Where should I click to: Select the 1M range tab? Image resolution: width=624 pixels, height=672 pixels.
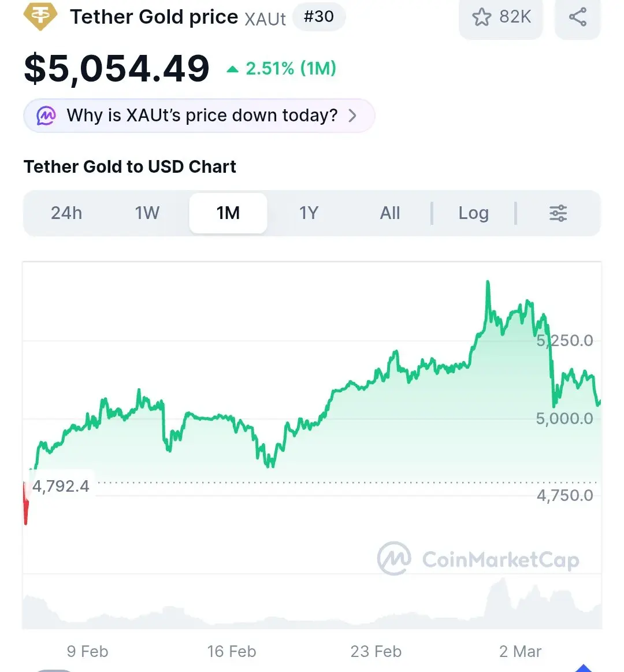pos(228,213)
